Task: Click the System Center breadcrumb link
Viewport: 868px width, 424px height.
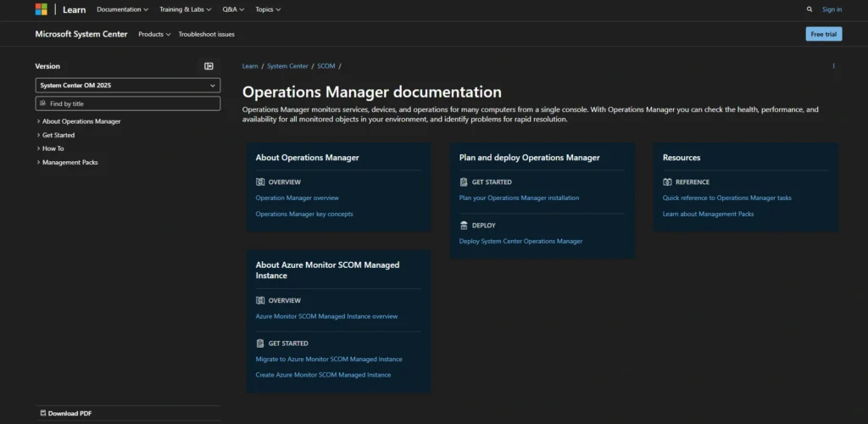Action: coord(287,66)
